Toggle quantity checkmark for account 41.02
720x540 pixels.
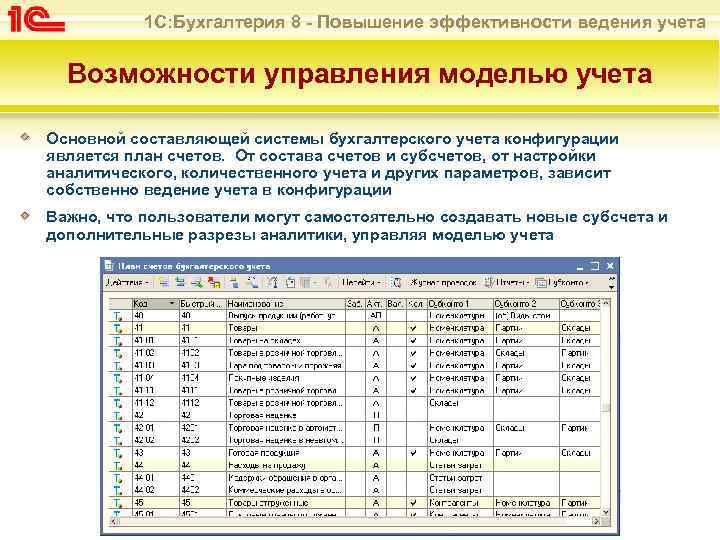[x=414, y=353]
